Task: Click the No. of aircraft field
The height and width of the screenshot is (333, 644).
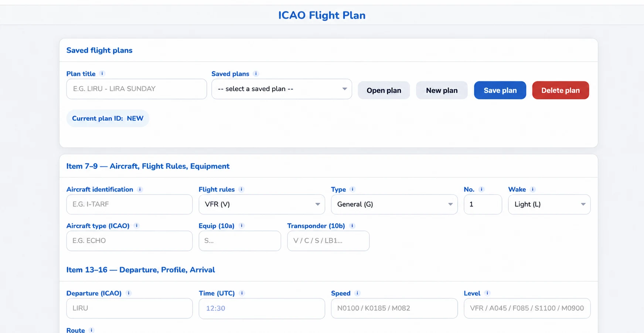Action: pos(483,204)
